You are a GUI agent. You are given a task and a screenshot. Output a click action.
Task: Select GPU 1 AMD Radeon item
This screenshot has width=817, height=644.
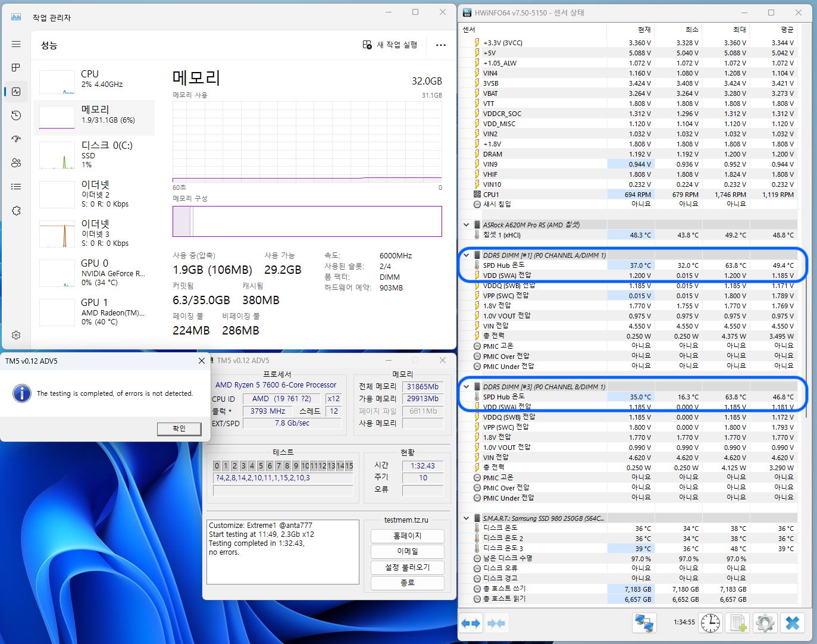pyautogui.click(x=94, y=312)
